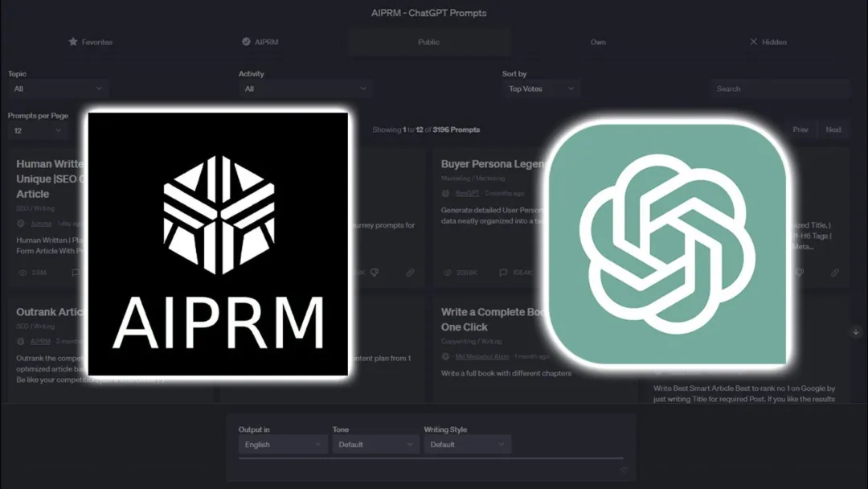The image size is (868, 489).
Task: Click the 'Copywriting / Writing' category text
Action: click(x=471, y=341)
